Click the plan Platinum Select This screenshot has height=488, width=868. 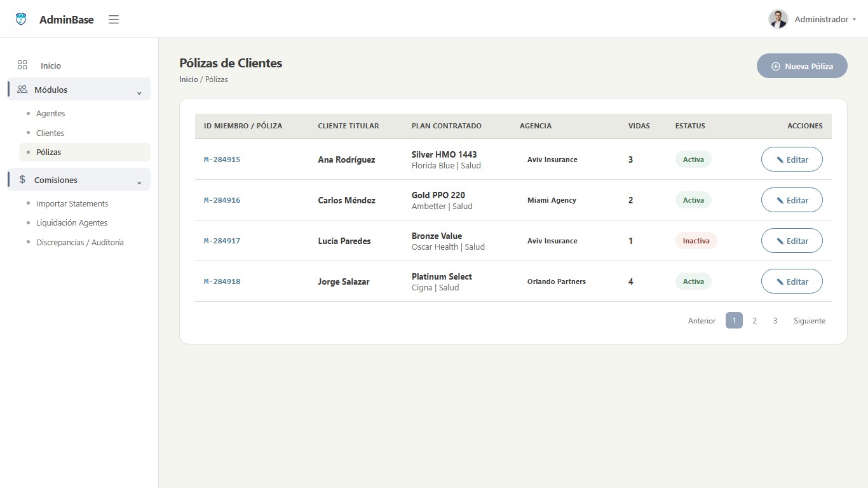click(x=442, y=276)
